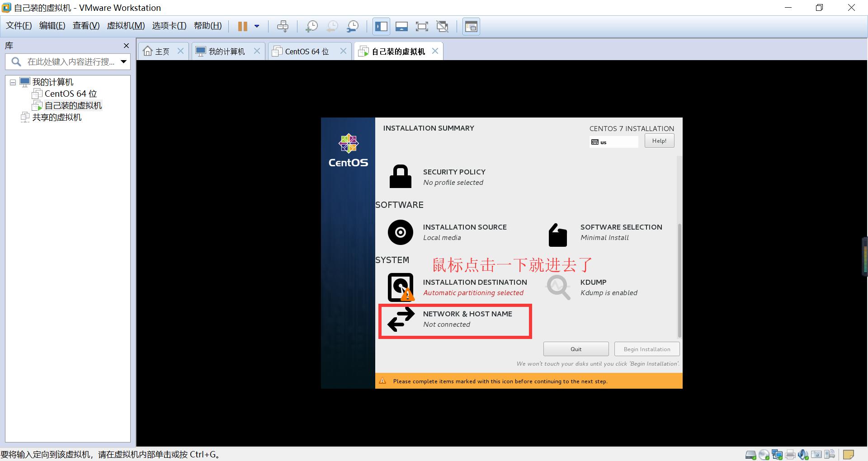
Task: Close the 库 library panel
Action: 126,46
